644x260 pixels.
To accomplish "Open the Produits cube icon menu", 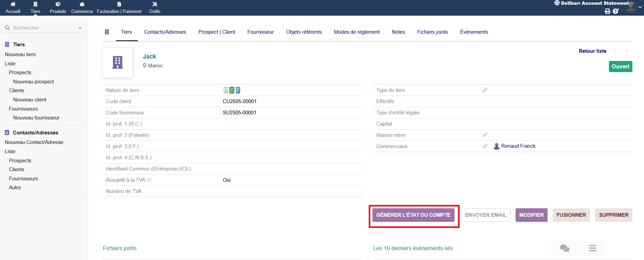I will [x=58, y=4].
